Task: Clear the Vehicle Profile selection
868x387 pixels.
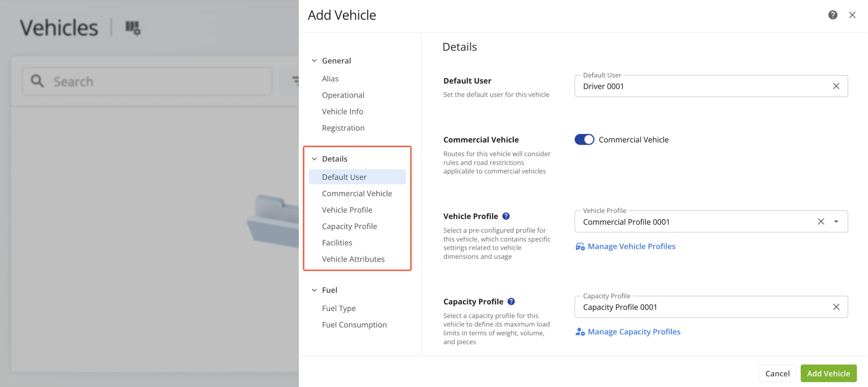Action: click(x=821, y=222)
